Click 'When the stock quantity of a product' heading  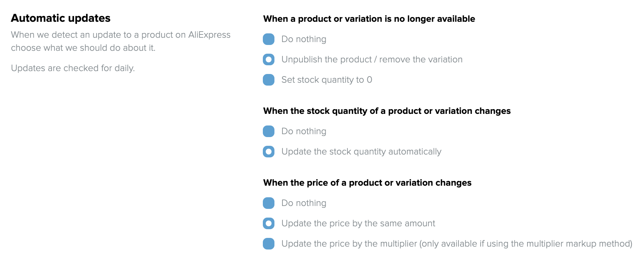tap(387, 111)
